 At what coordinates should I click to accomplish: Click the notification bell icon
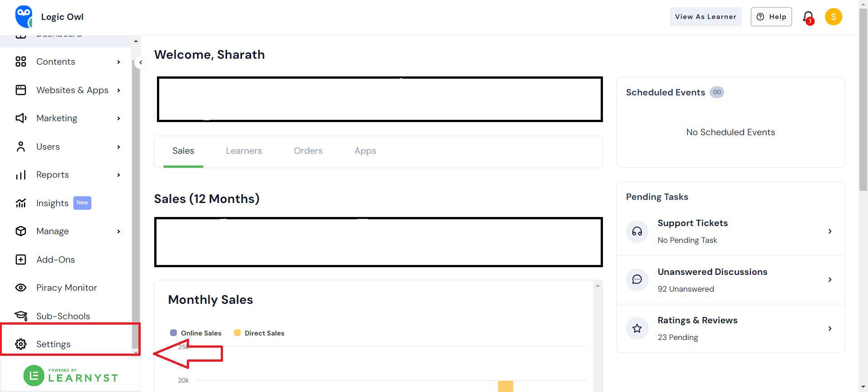click(808, 17)
